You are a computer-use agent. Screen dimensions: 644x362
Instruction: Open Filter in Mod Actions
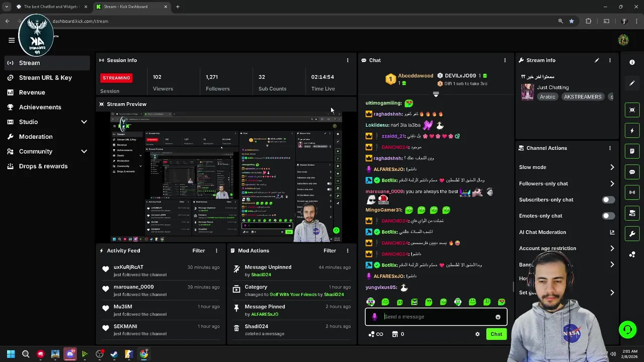coord(330,250)
